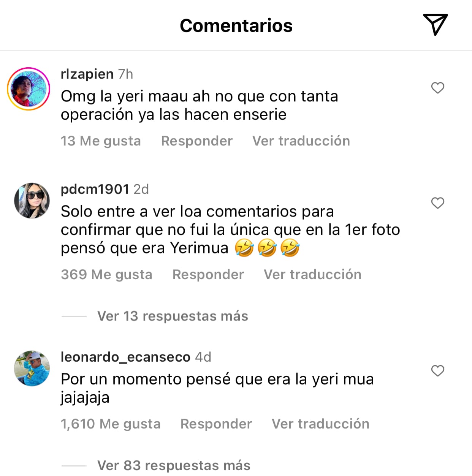Open rlzapien's profile picture

tap(29, 89)
